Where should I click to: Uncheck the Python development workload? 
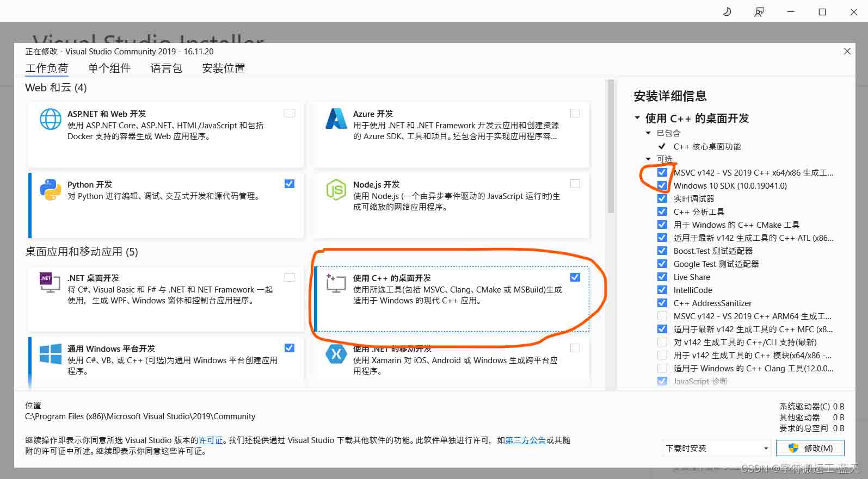(290, 184)
